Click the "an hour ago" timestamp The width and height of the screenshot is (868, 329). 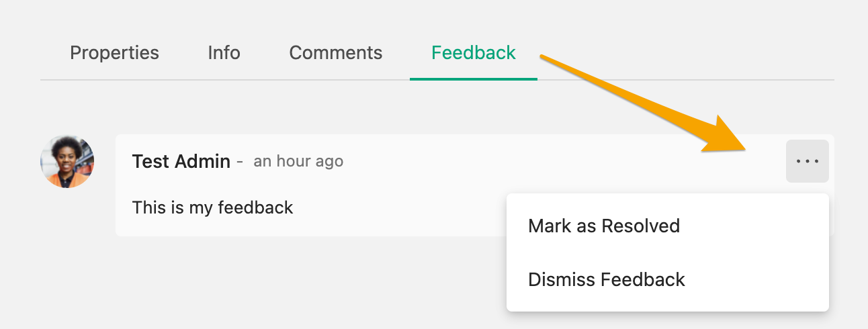point(298,161)
